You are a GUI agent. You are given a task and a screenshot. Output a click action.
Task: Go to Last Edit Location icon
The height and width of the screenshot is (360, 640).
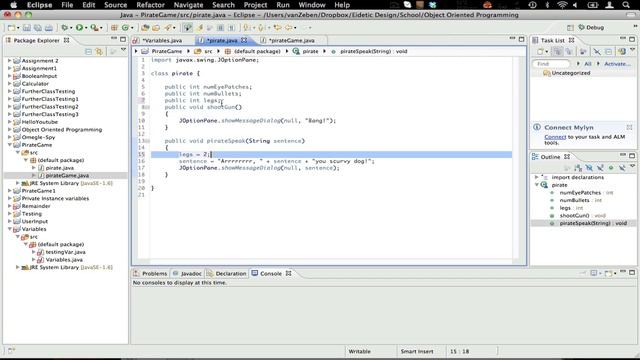[277, 28]
